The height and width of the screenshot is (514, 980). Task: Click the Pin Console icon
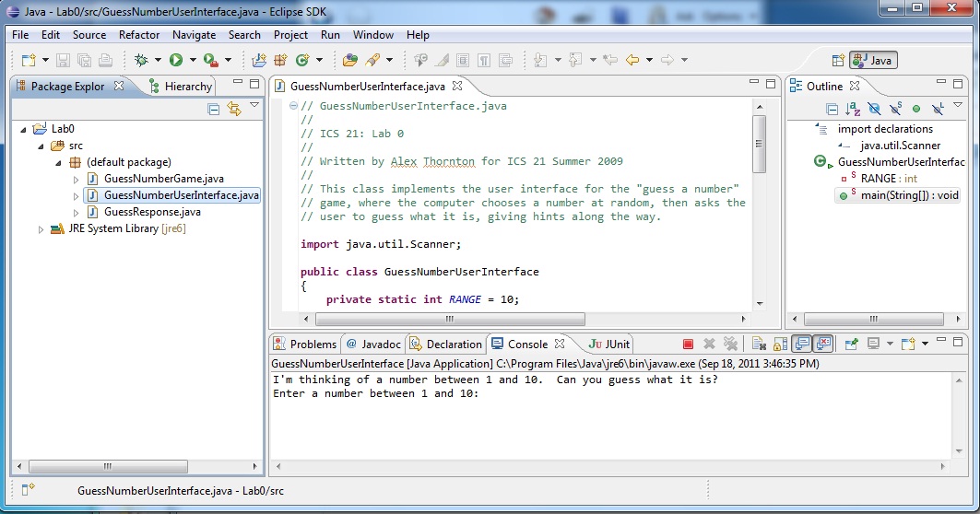point(851,344)
